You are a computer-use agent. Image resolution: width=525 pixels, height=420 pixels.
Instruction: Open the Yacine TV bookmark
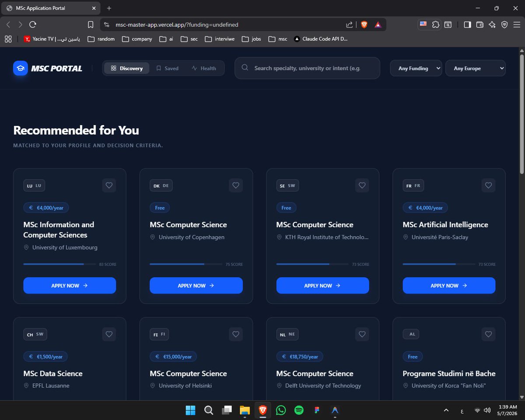[52, 39]
